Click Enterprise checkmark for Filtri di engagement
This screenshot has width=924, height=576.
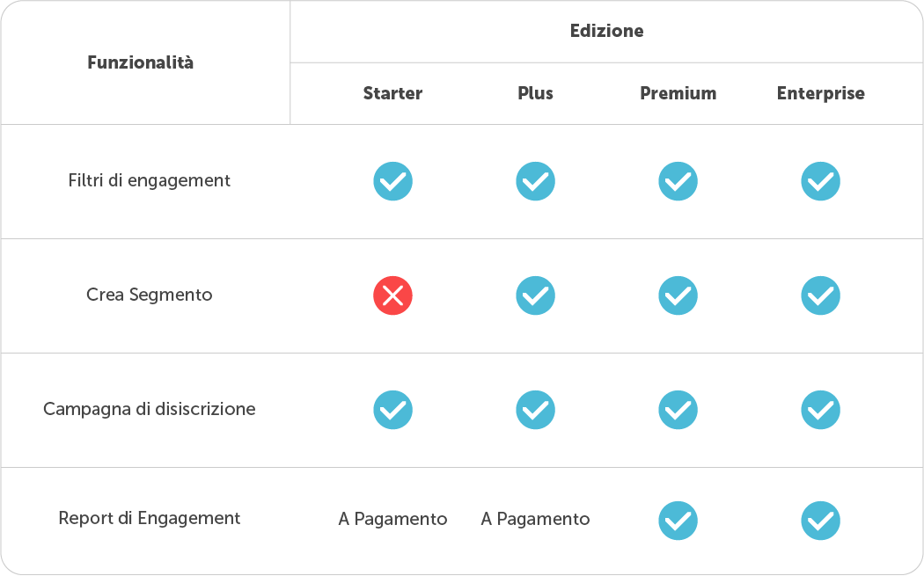pyautogui.click(x=820, y=181)
